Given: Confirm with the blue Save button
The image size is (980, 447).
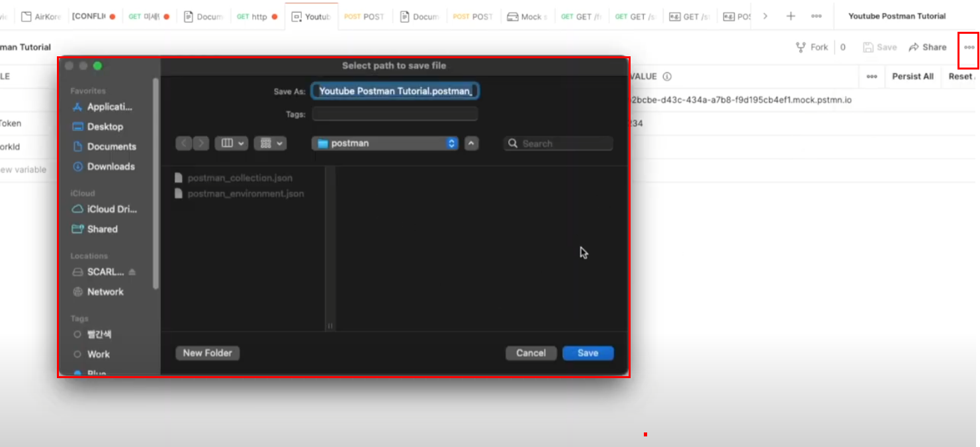Looking at the screenshot, I should tap(588, 353).
